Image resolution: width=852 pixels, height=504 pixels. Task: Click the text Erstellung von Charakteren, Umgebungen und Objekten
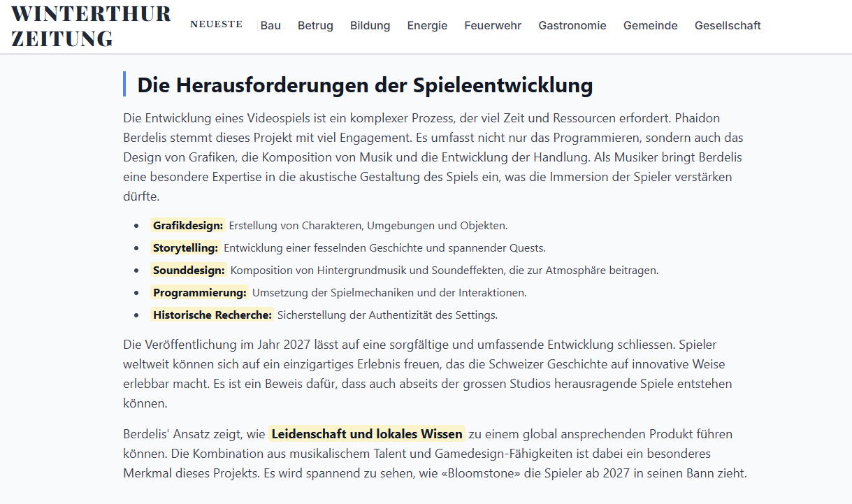click(368, 225)
